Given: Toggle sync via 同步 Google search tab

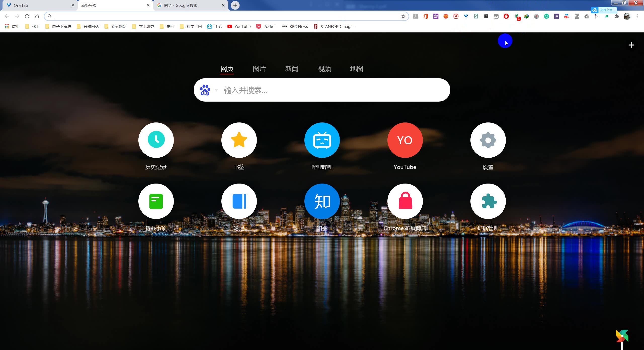Looking at the screenshot, I should pyautogui.click(x=190, y=5).
